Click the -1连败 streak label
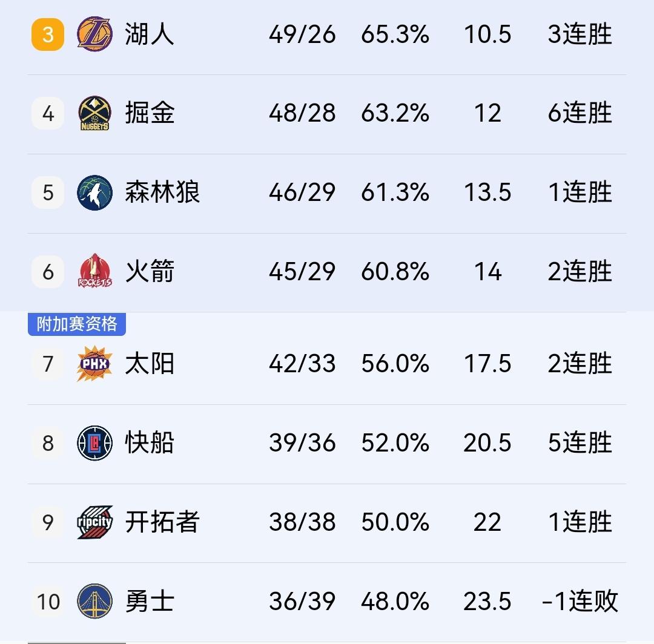This screenshot has height=644, width=654. 578,602
